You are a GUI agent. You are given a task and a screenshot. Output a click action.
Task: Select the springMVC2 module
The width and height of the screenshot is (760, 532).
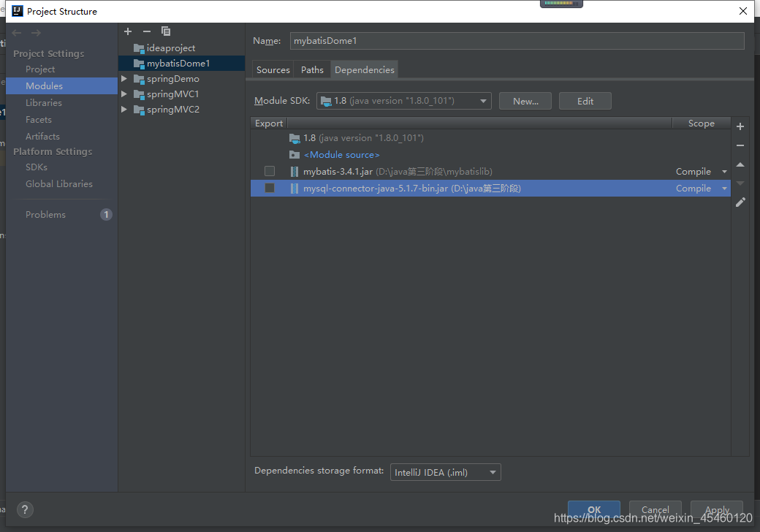click(173, 110)
